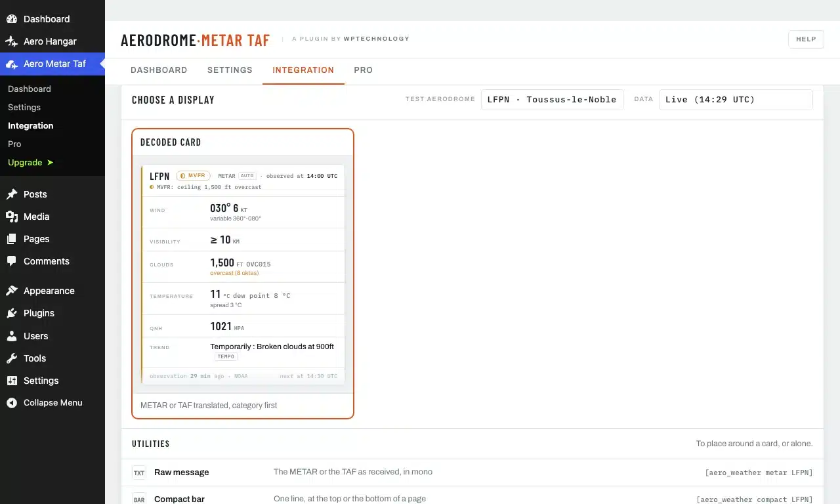The image size is (840, 504).
Task: Click the AUTO tag next to METAR
Action: (247, 176)
